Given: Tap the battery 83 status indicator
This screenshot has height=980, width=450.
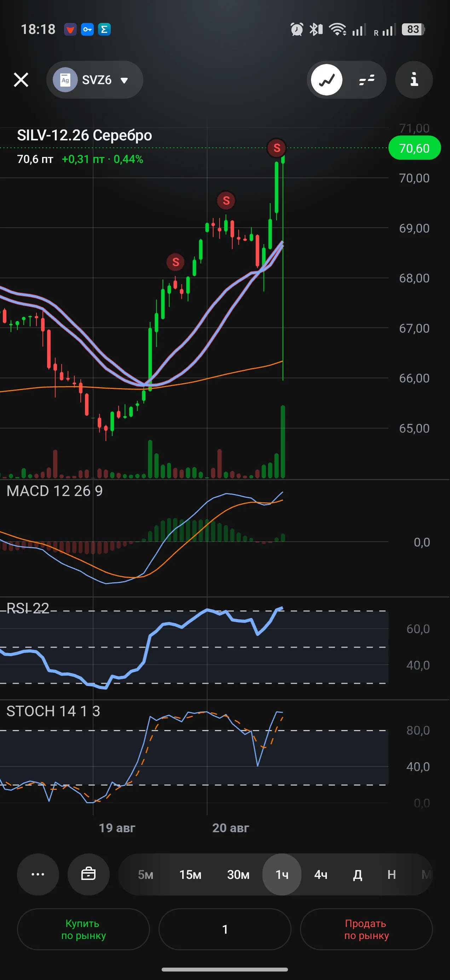Looking at the screenshot, I should pos(414,29).
